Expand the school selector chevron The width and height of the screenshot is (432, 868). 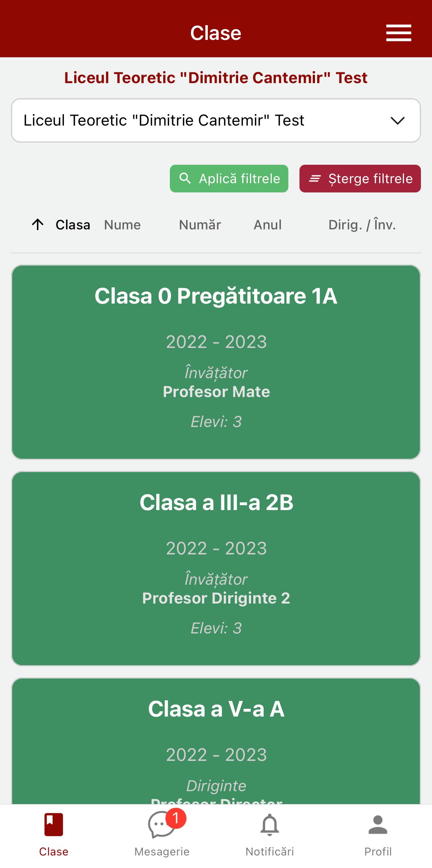point(398,120)
